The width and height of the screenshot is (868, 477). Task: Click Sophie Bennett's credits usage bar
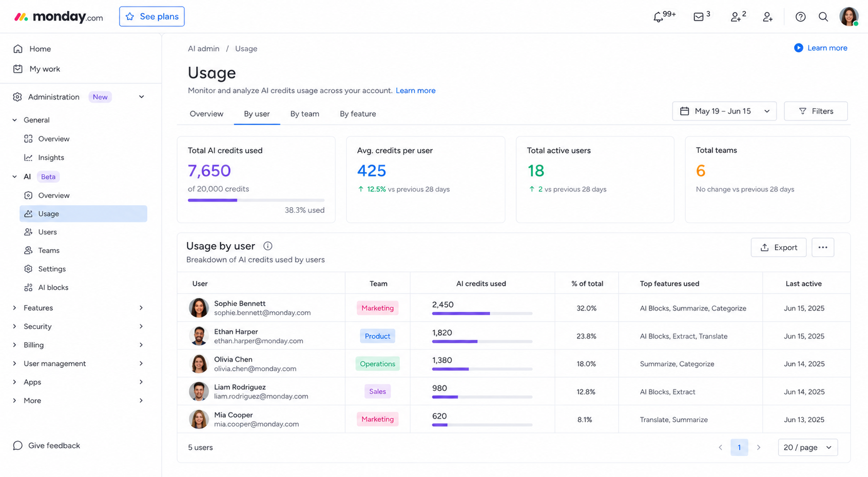(x=482, y=313)
